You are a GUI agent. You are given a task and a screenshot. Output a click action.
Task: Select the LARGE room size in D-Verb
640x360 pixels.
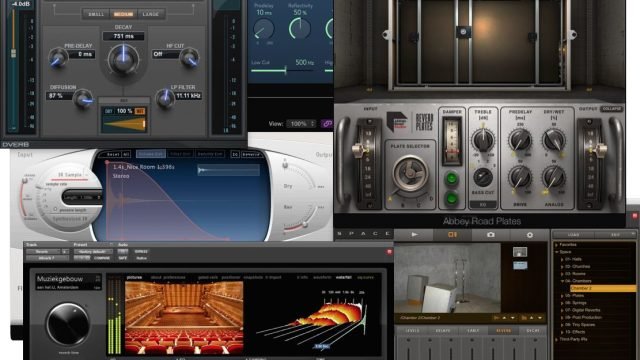151,14
